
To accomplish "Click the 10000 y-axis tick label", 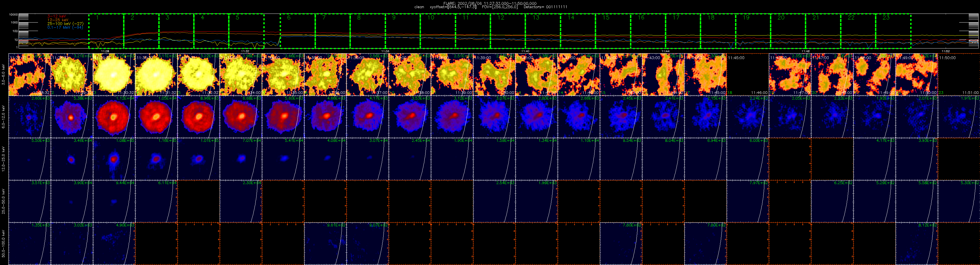I will [14, 14].
